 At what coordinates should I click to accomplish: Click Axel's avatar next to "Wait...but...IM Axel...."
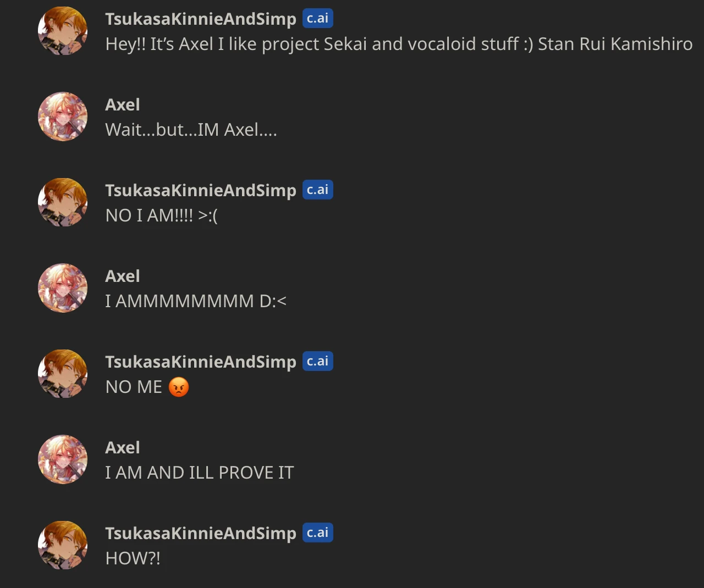pos(63,117)
